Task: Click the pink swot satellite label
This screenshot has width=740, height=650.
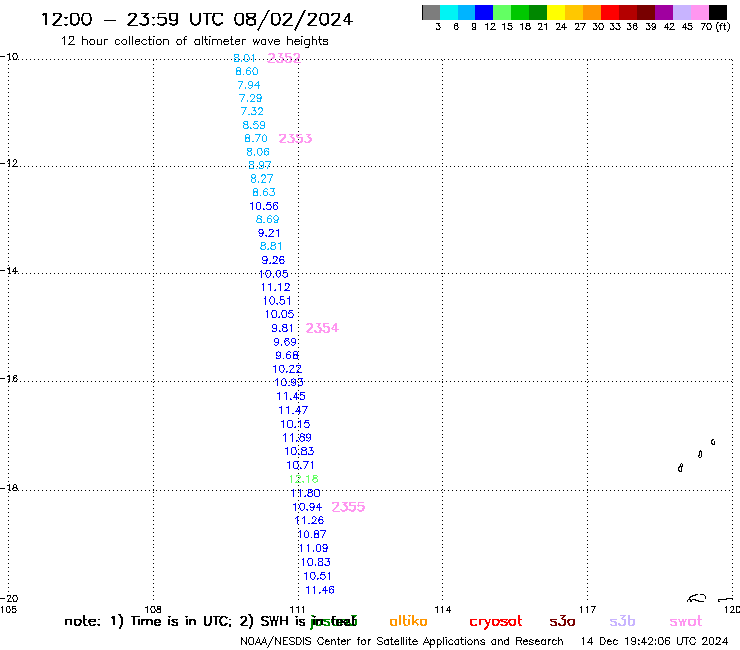Action: (686, 622)
